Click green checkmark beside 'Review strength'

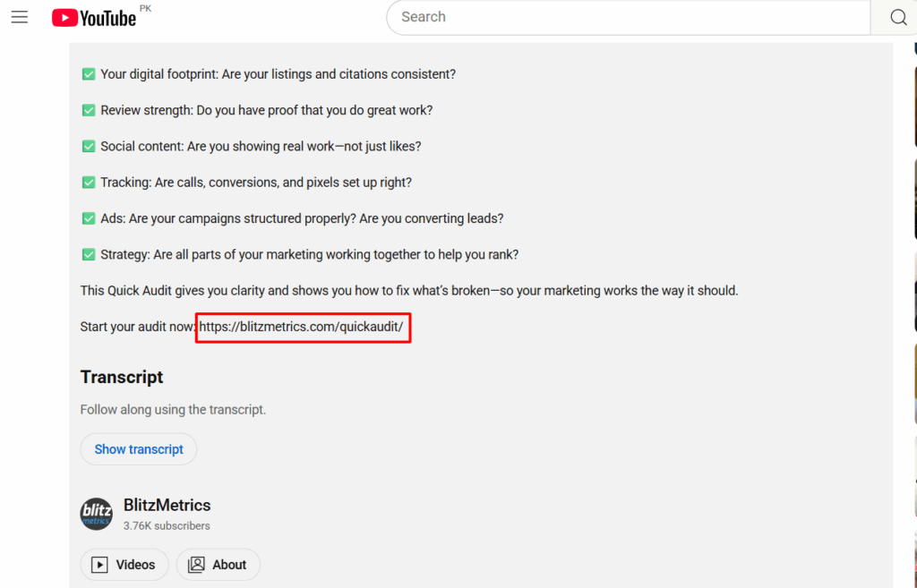pyautogui.click(x=89, y=110)
